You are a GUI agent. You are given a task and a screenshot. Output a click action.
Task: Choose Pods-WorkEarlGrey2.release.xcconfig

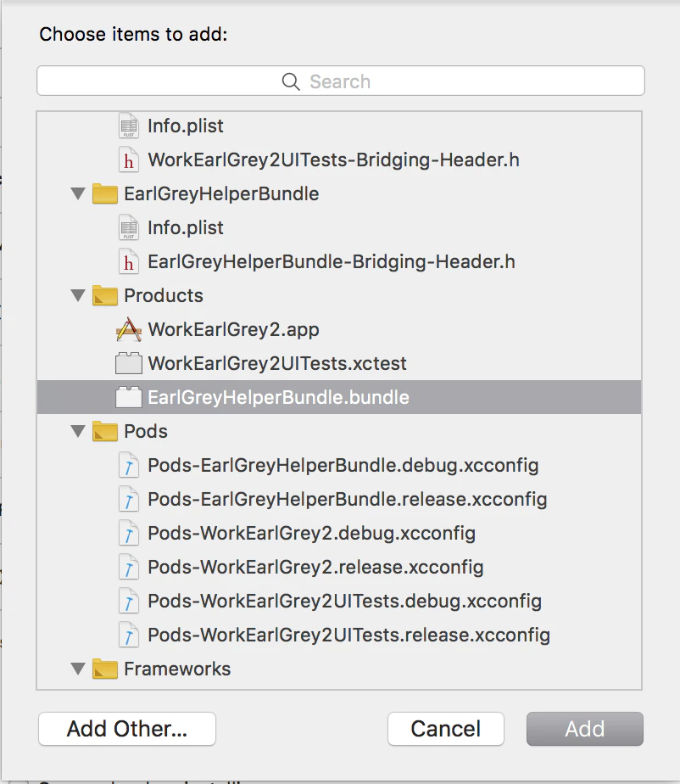pyautogui.click(x=339, y=568)
